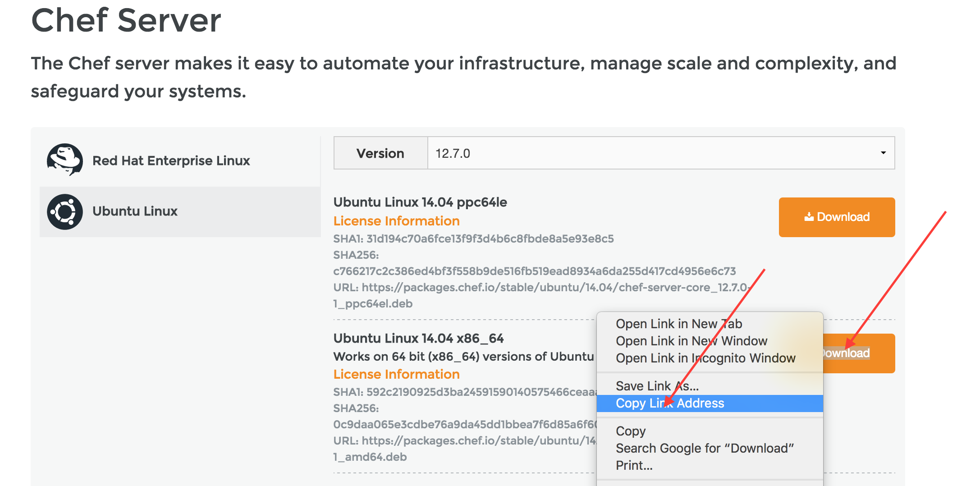The image size is (980, 486).
Task: Click the partly hidden x86_64 Download button
Action: pyautogui.click(x=859, y=353)
